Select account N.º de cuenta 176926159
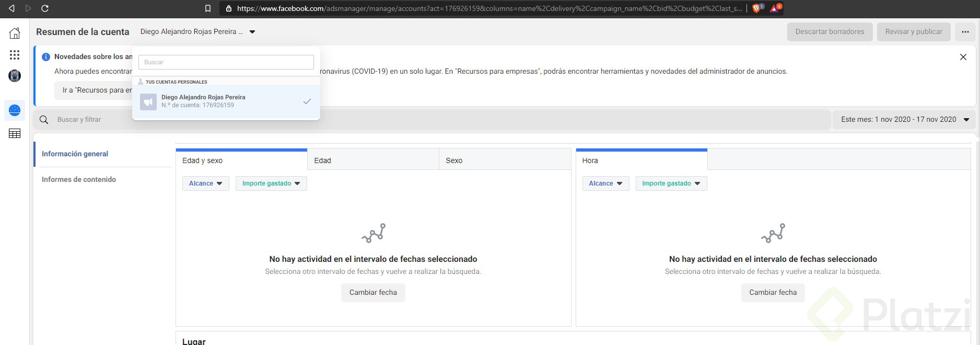The image size is (980, 345). pos(226,101)
